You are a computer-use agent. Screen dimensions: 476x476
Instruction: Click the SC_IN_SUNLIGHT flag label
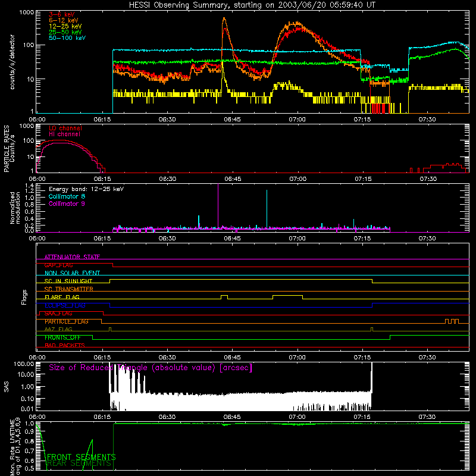[x=68, y=281]
